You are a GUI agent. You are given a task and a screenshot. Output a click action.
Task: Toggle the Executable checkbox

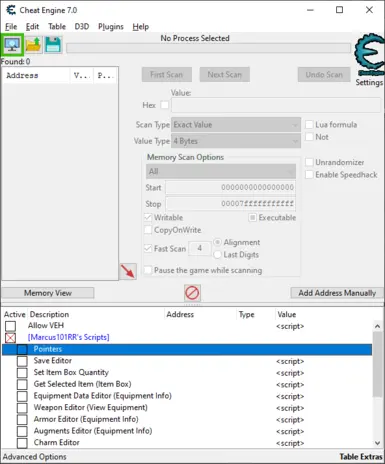253,218
